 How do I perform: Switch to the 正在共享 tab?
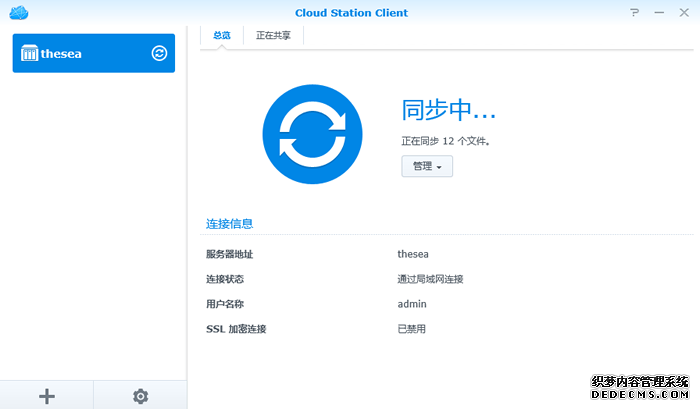pos(273,35)
